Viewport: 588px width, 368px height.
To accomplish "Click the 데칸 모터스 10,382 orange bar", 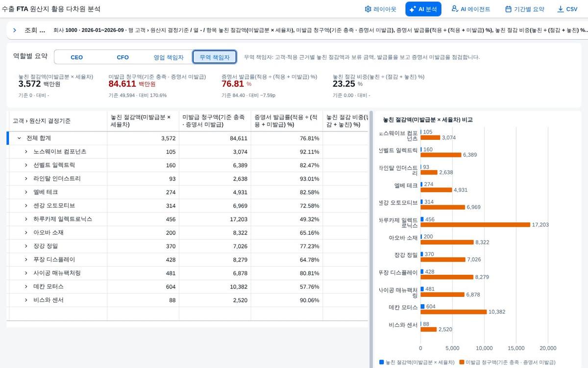I will 453,312.
